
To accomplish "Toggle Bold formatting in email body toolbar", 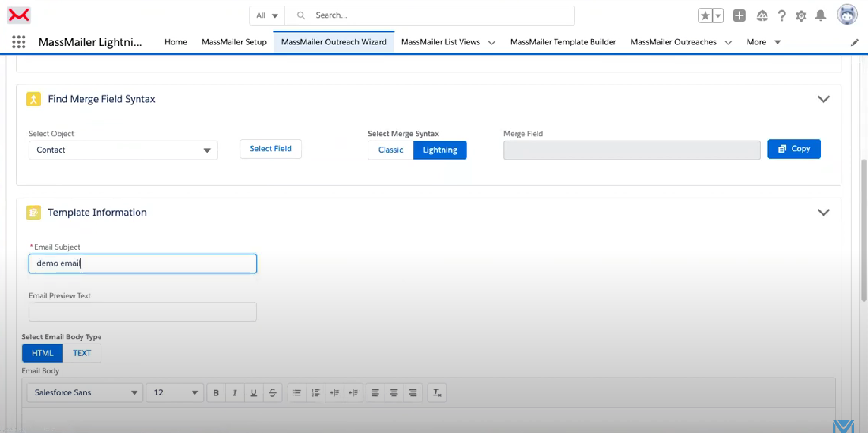I will point(216,393).
